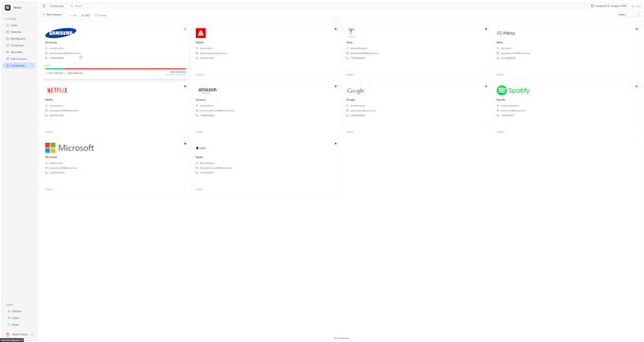Click the Apple logo icon
The image size is (644, 342).
(x=201, y=148)
